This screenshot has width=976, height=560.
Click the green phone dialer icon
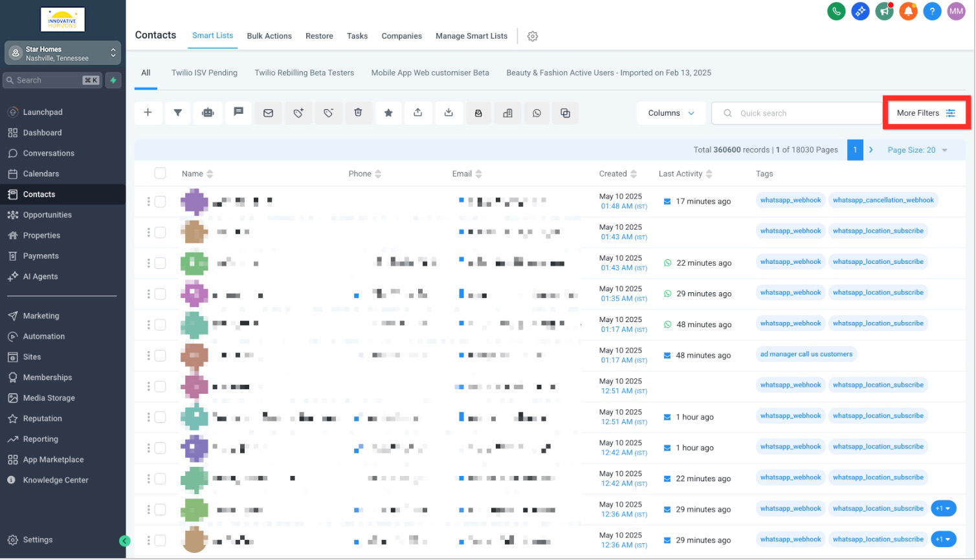coord(836,11)
